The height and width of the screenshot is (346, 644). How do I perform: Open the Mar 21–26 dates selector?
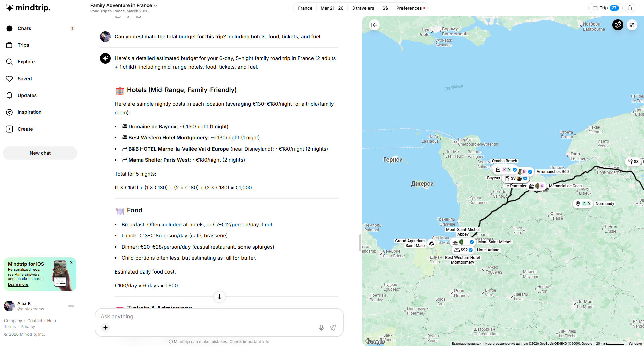tap(332, 8)
